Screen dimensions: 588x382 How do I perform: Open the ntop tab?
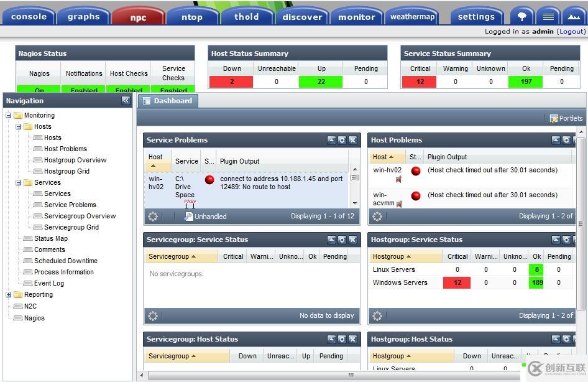coord(193,16)
